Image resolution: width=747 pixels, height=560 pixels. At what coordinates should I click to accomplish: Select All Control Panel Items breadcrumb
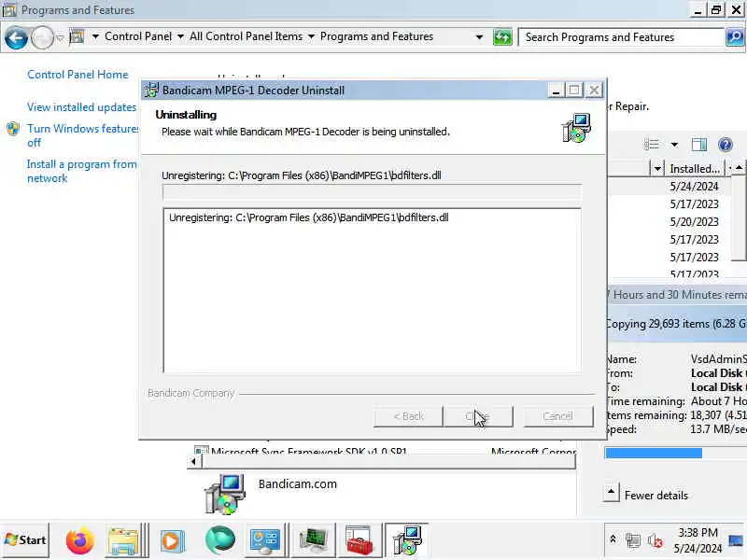point(246,36)
